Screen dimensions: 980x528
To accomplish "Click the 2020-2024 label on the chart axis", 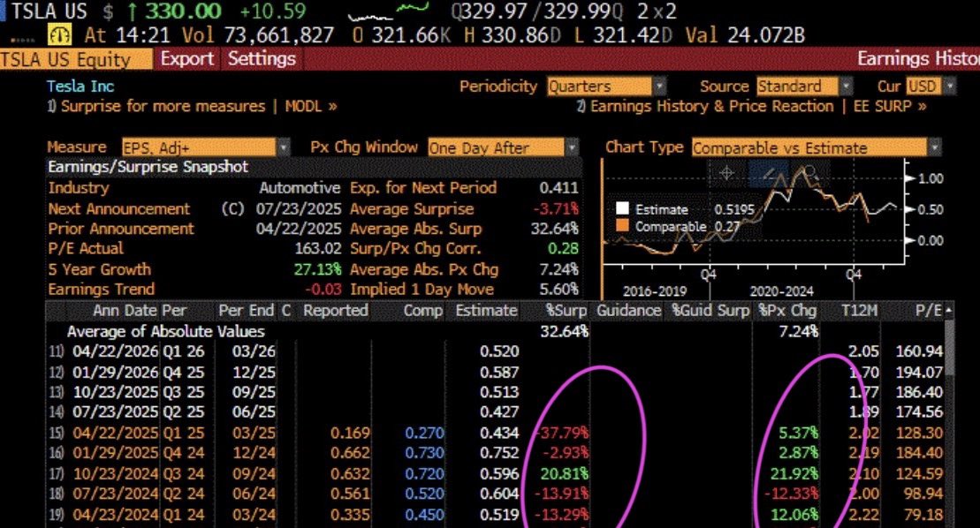I will [781, 291].
